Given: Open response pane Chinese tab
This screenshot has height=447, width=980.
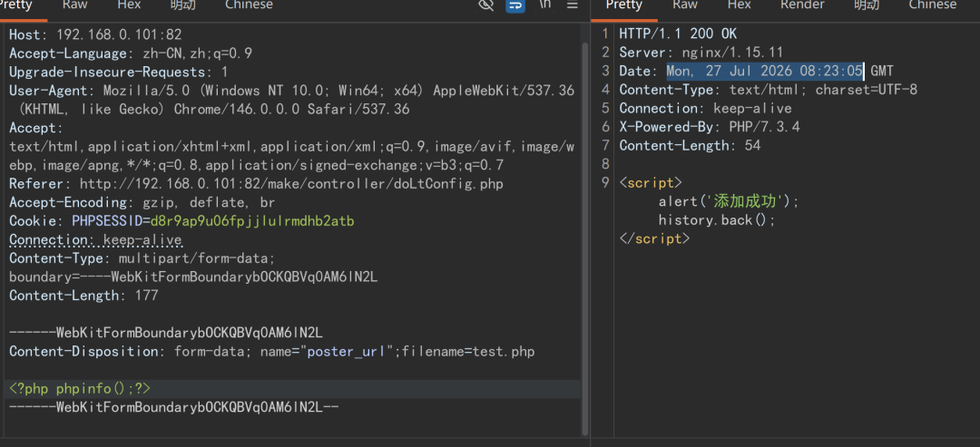Looking at the screenshot, I should 933,5.
